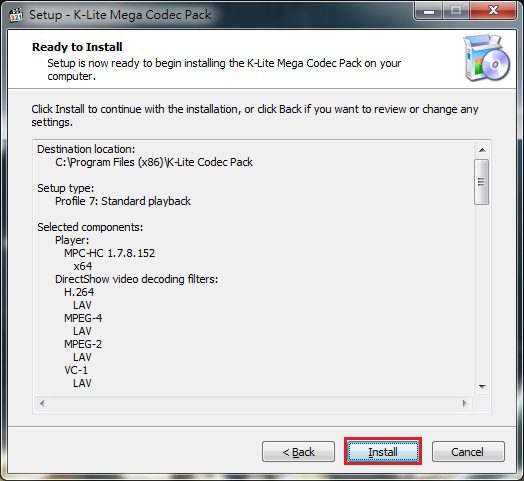Click the 'Ready to Install' heading
The height and width of the screenshot is (481, 524).
(x=77, y=47)
